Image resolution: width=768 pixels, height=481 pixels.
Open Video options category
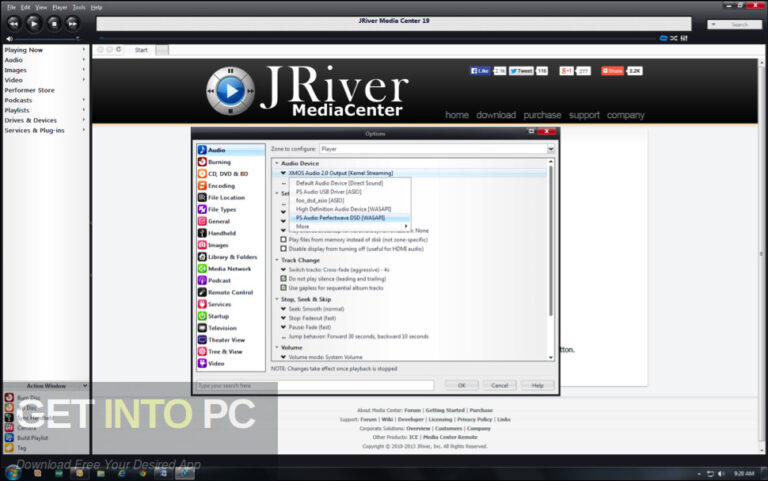pyautogui.click(x=216, y=363)
